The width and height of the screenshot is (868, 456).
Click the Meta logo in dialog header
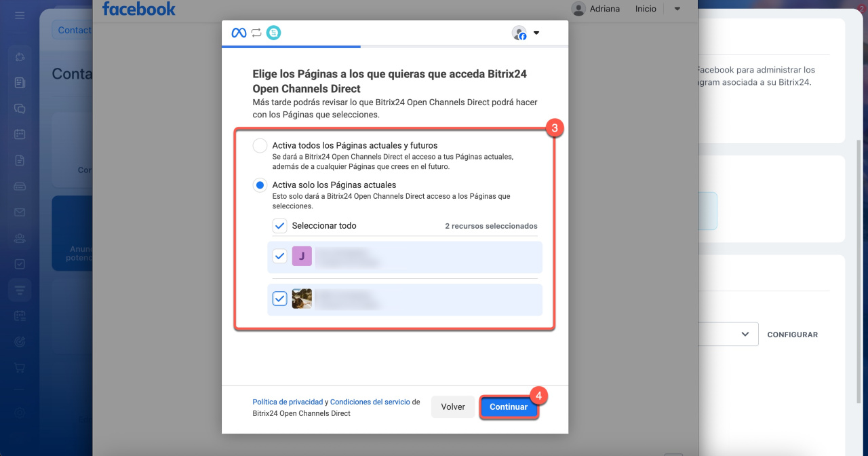tap(239, 33)
